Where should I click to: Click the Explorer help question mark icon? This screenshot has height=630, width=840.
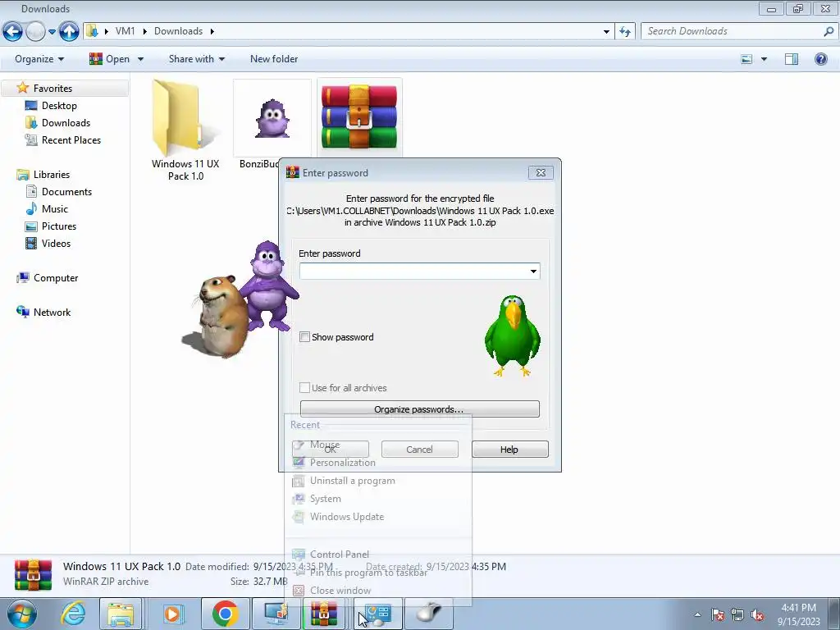click(x=820, y=59)
